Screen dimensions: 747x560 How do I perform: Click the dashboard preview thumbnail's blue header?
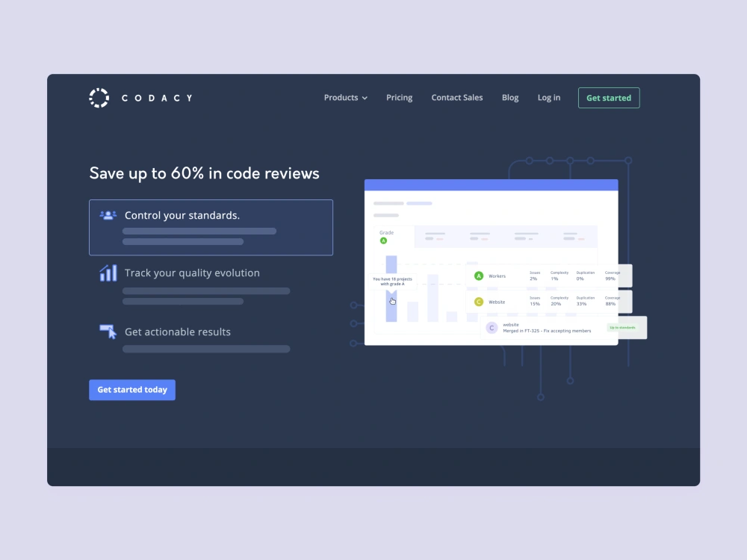492,184
